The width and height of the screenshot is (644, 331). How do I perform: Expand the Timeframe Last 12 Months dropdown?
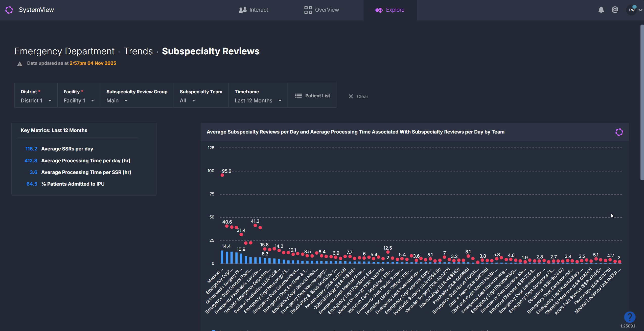[x=258, y=100]
